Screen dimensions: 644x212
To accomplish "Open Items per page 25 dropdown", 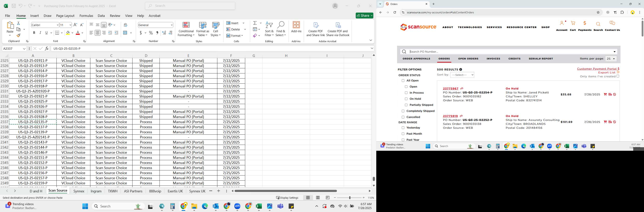I will [x=611, y=59].
